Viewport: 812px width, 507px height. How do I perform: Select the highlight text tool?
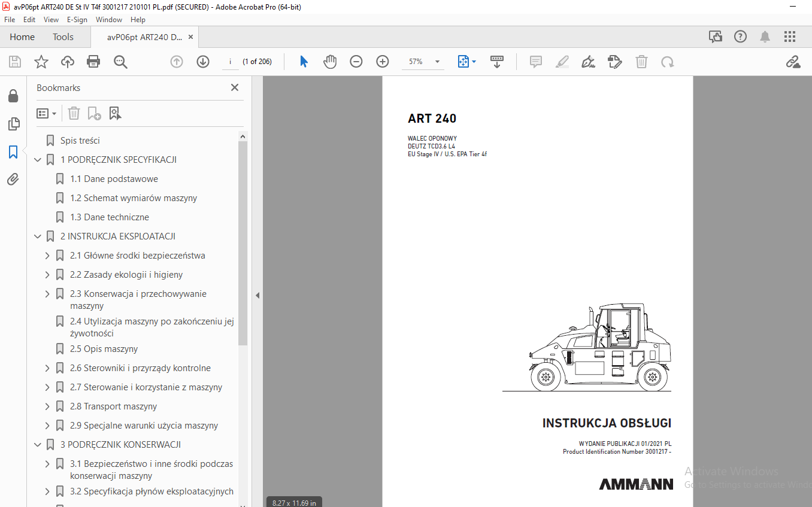coord(562,62)
